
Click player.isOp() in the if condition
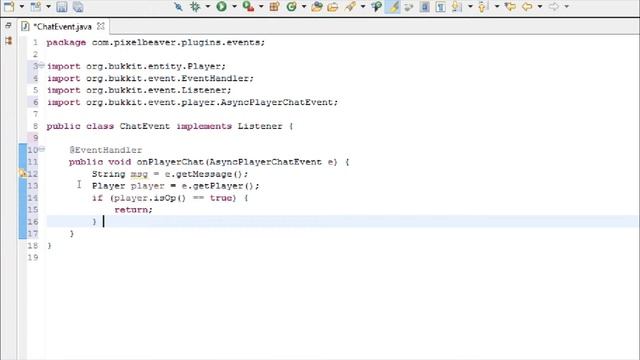pos(149,198)
